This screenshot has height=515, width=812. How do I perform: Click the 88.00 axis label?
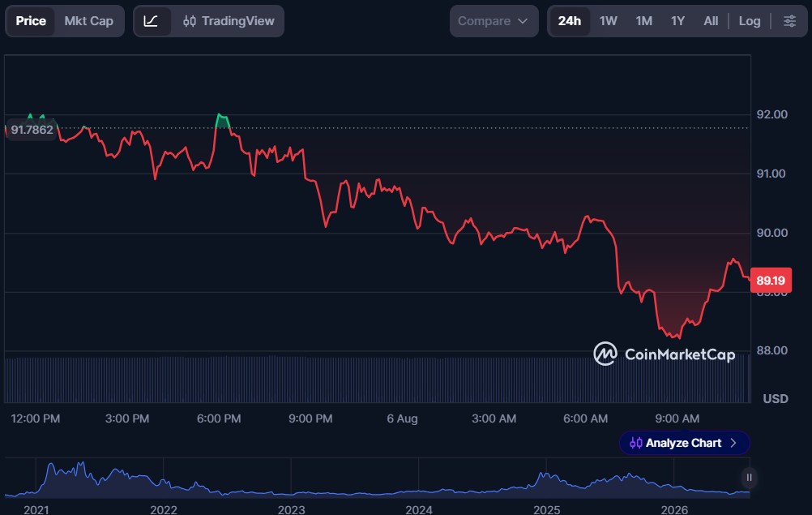coord(771,350)
